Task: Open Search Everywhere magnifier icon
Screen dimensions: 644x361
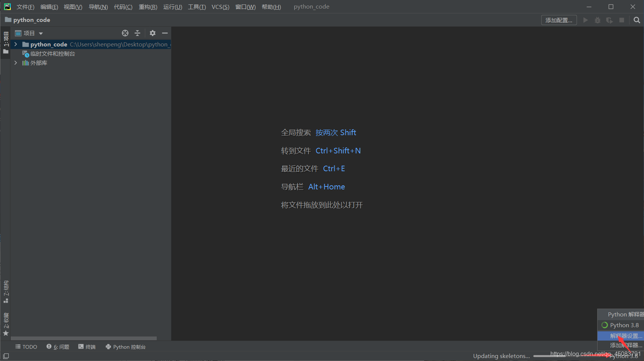Action: tap(637, 20)
